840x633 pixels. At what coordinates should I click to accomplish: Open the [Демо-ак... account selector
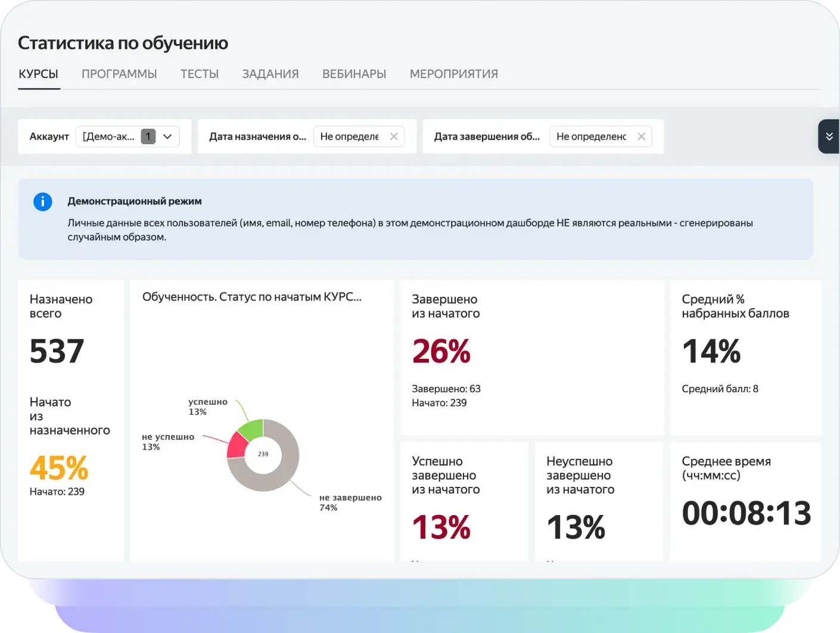coord(127,136)
